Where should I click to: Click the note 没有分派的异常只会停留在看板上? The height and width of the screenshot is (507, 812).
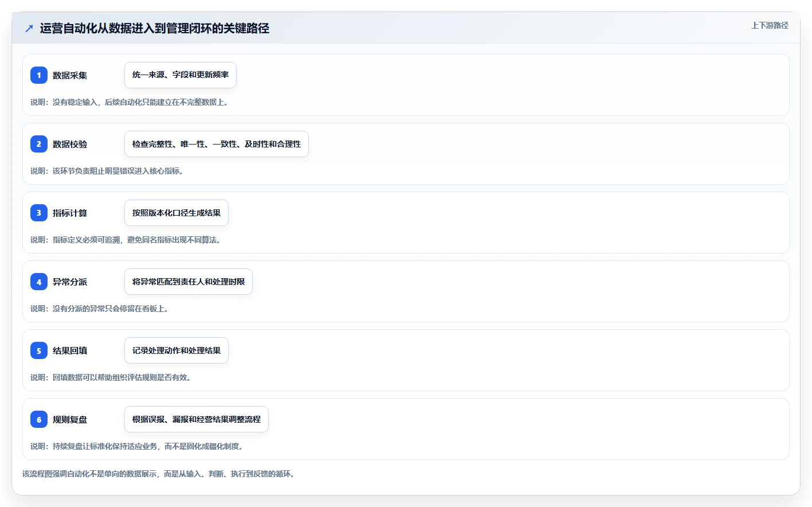(x=101, y=309)
